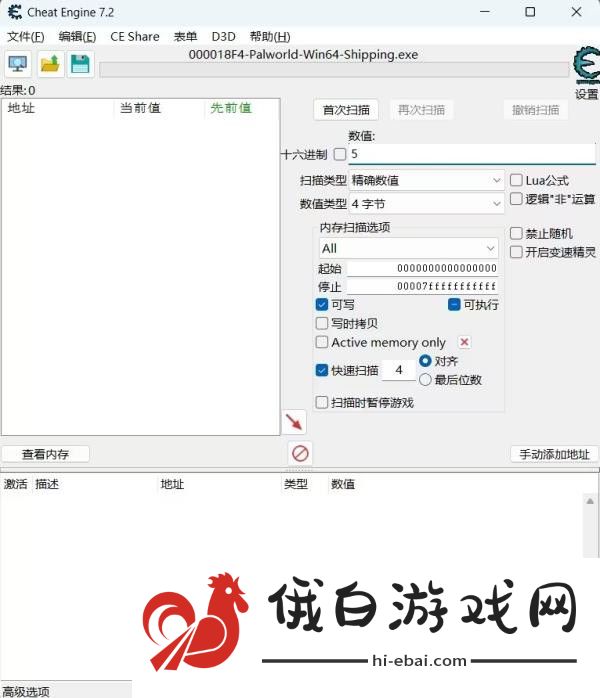This screenshot has height=698, width=600.
Task: Open the process list computer icon
Action: point(18,64)
